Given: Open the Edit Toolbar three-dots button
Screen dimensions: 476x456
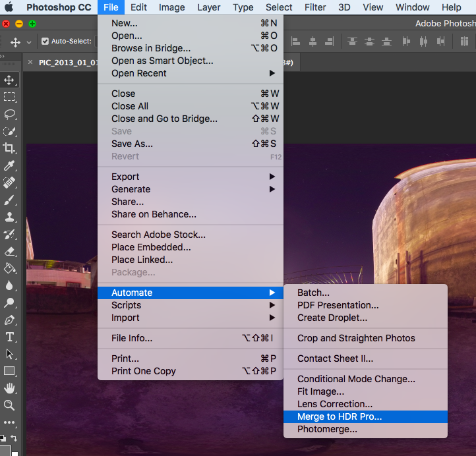Looking at the screenshot, I should (x=9, y=422).
